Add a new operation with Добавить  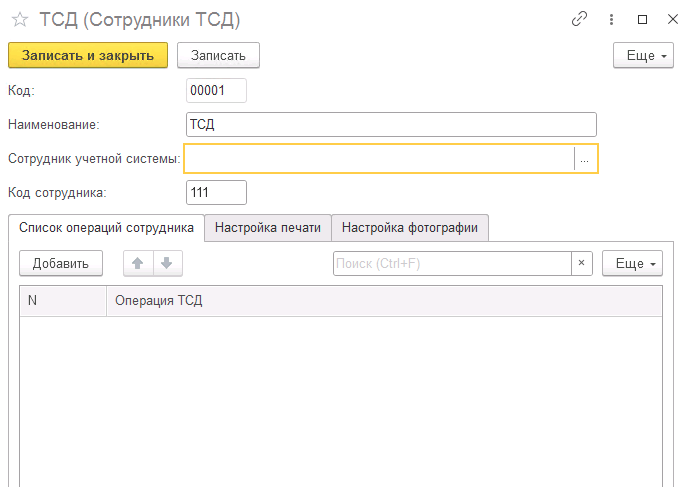61,263
